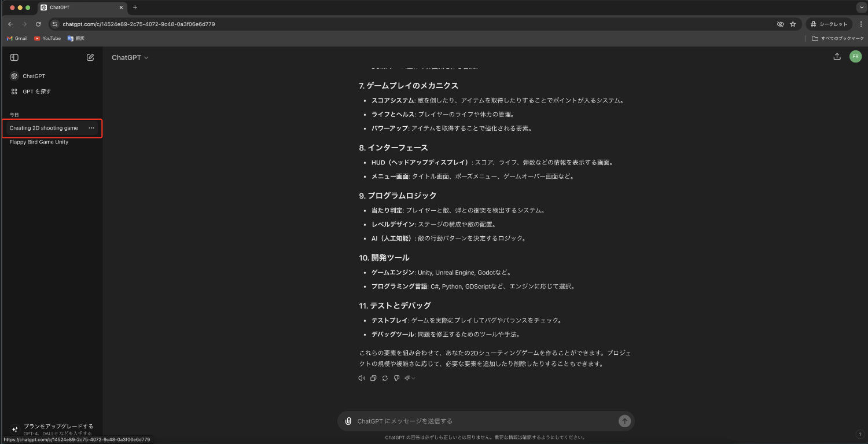Expand the model switch sparkle dropdown under response
868x444 pixels.
click(410, 378)
